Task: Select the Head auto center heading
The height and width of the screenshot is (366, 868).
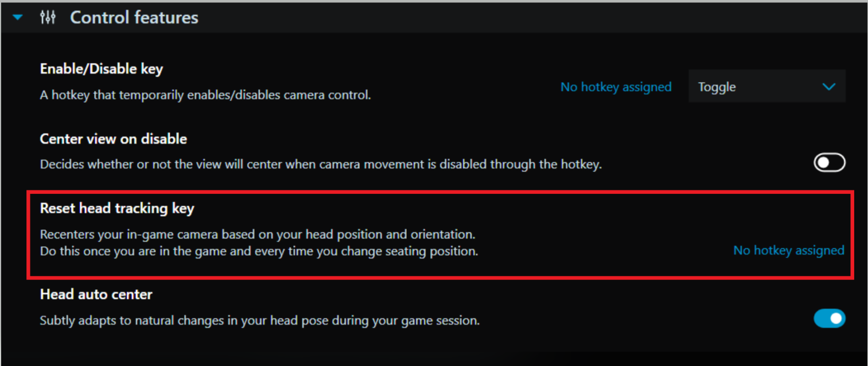Action: pyautogui.click(x=96, y=295)
